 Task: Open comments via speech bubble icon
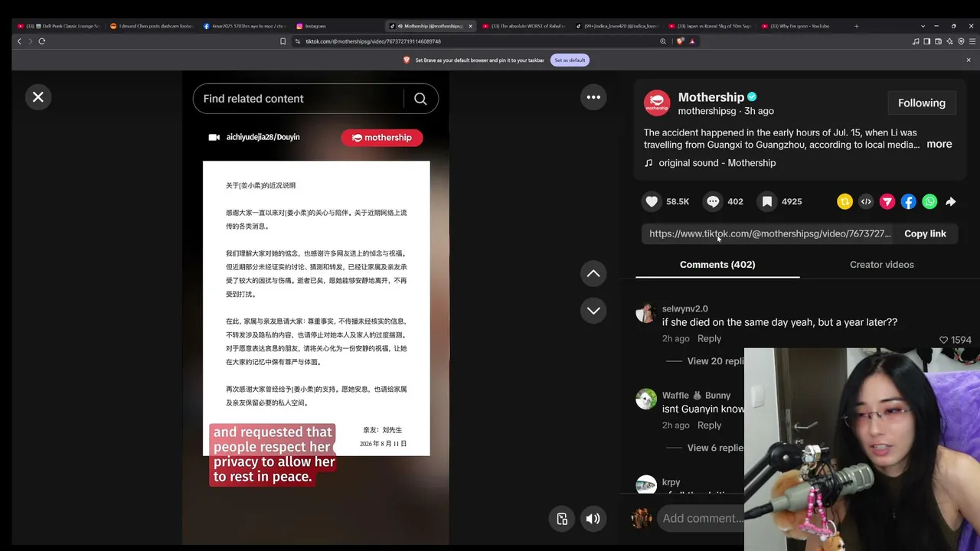713,201
